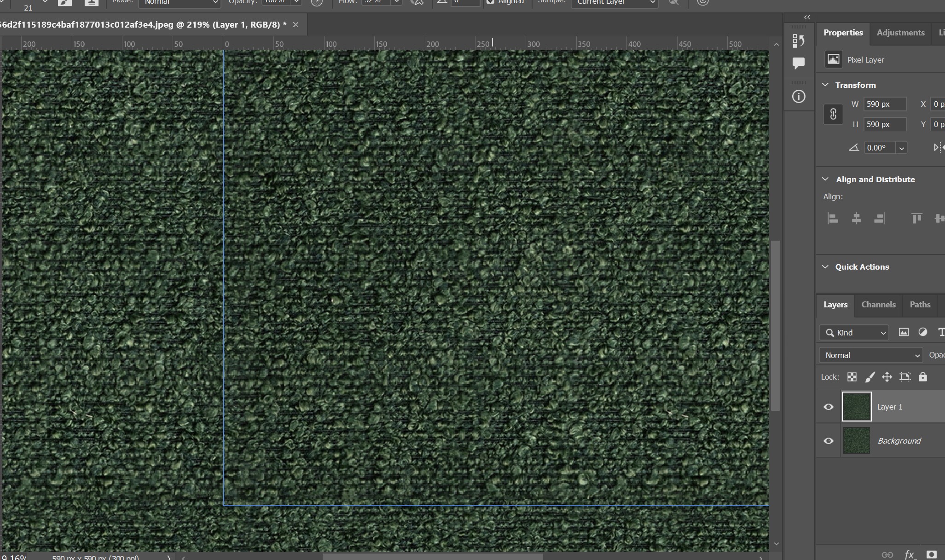Open the layer filter Kind dropdown
The height and width of the screenshot is (560, 945).
click(x=854, y=333)
